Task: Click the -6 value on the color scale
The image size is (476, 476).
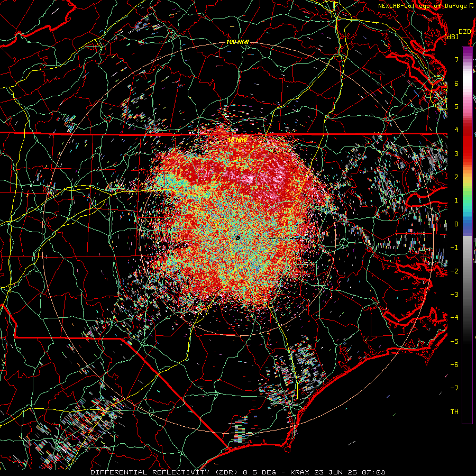Action: 454,365
